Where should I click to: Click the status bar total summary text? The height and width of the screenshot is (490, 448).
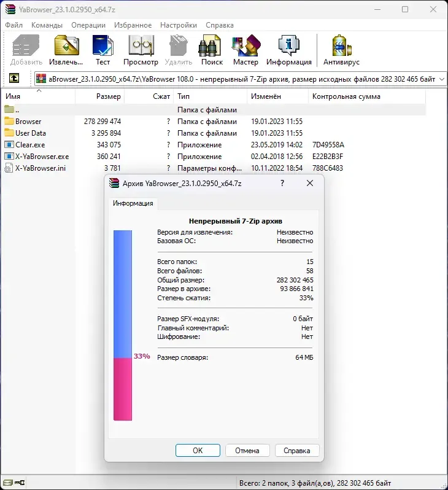315,483
